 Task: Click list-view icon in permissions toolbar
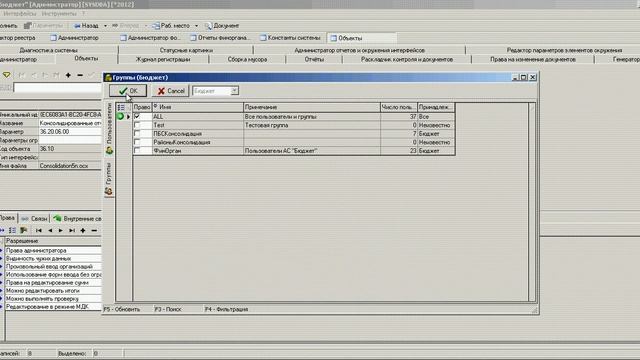pyautogui.click(x=12, y=231)
